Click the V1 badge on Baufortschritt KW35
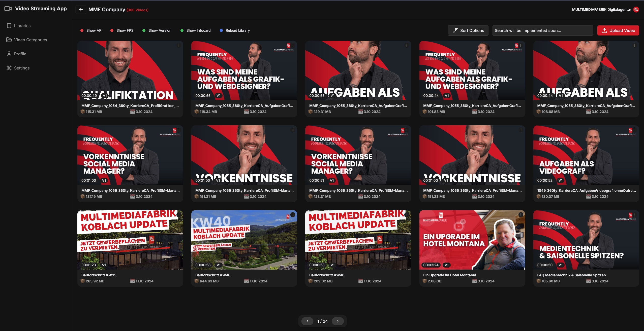Image resolution: width=644 pixels, height=331 pixels. pyautogui.click(x=104, y=265)
